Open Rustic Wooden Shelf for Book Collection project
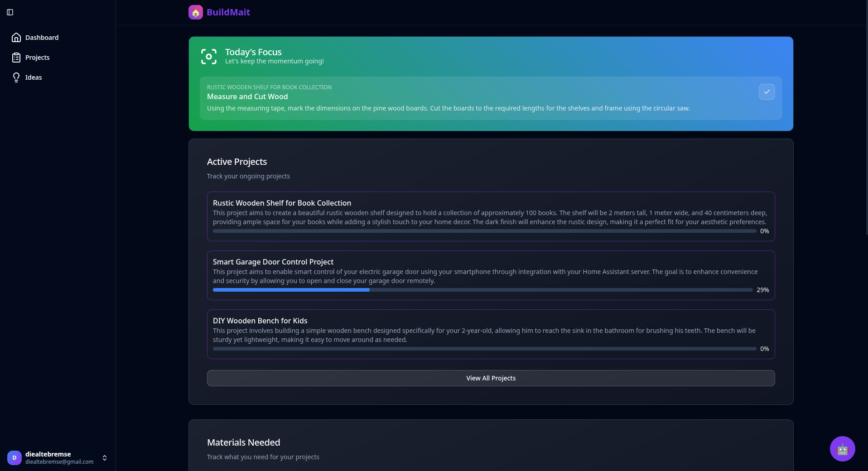The image size is (868, 471). point(491,216)
